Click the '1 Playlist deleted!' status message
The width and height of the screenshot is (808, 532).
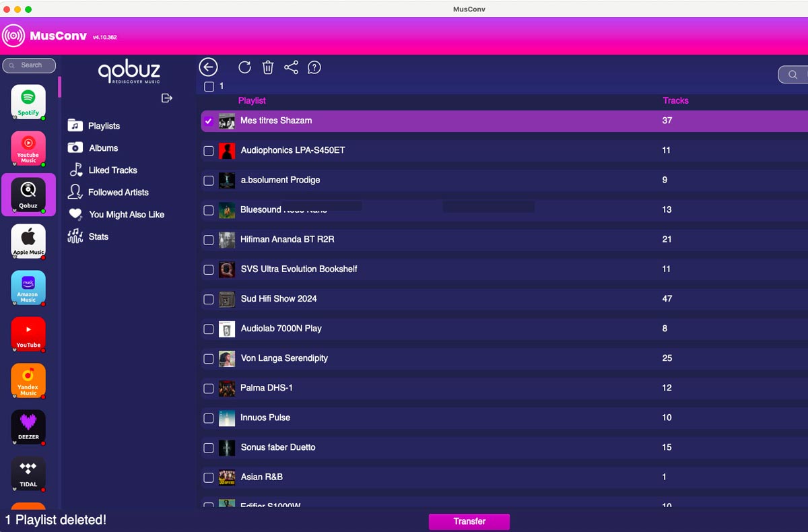[x=56, y=520]
